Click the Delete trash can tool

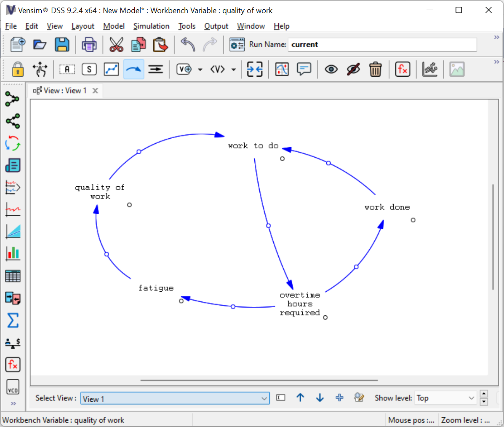(375, 70)
